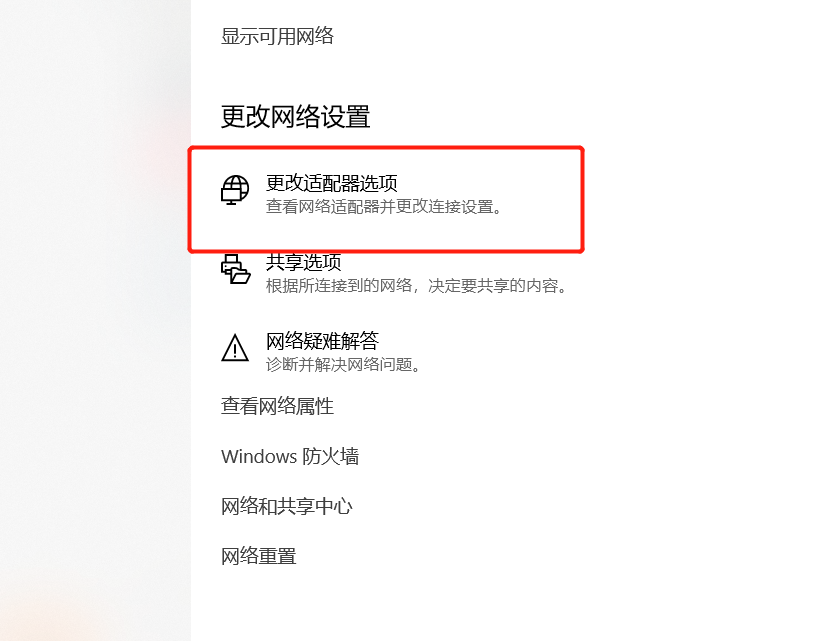Launch 网络疑难解答 from its title
Viewport: 820px width, 641px height.
[322, 341]
